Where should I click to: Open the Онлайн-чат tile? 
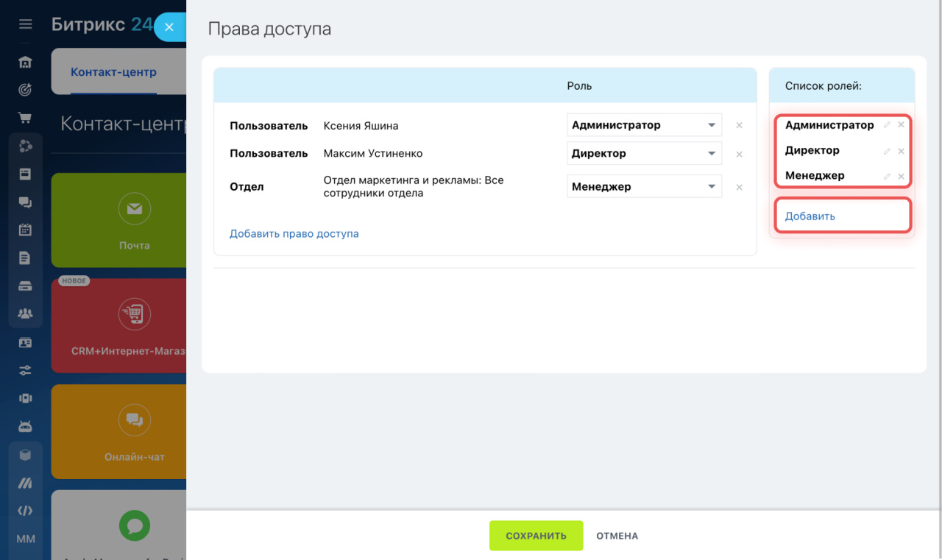tap(118, 431)
